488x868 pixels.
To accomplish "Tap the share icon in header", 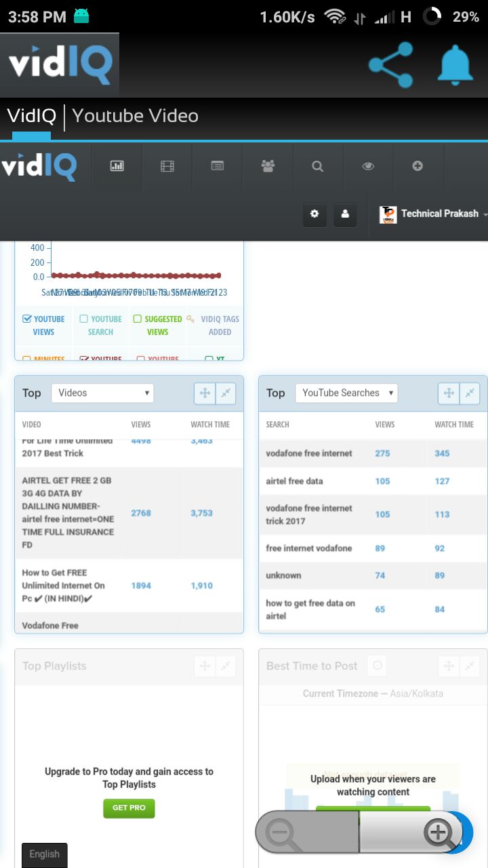I will click(391, 65).
